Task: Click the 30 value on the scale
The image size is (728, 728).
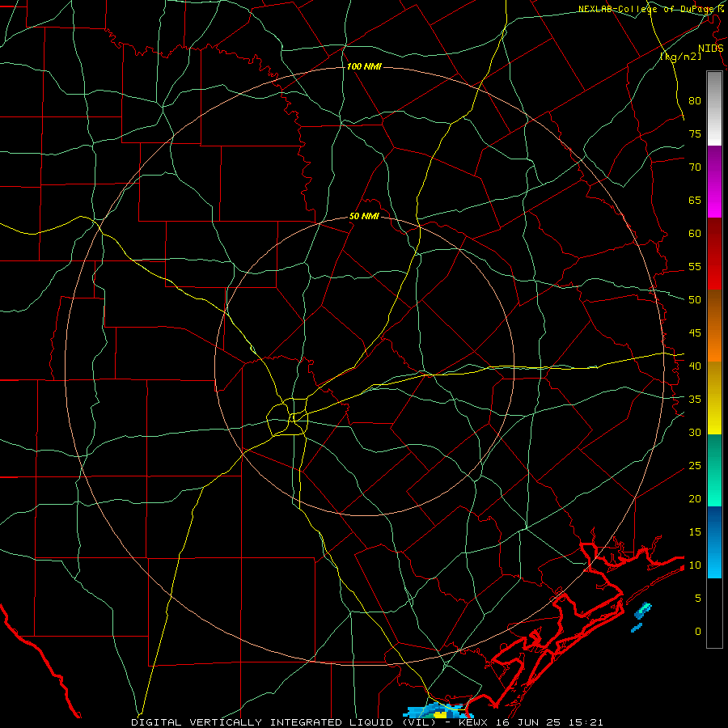Action: point(695,432)
